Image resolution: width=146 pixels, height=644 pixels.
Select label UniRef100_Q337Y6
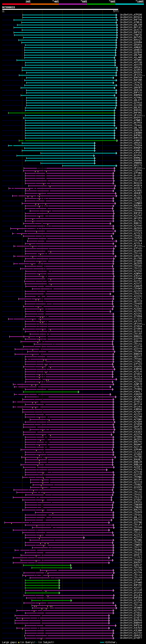click(131, 603)
